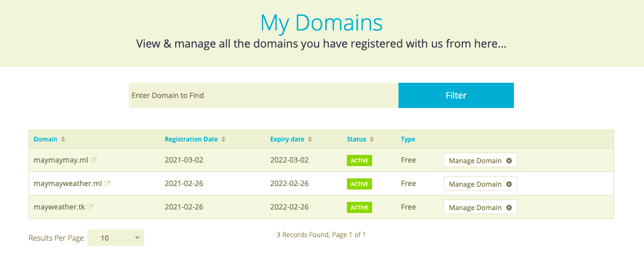Sort by Expiry date arrows

(x=310, y=140)
